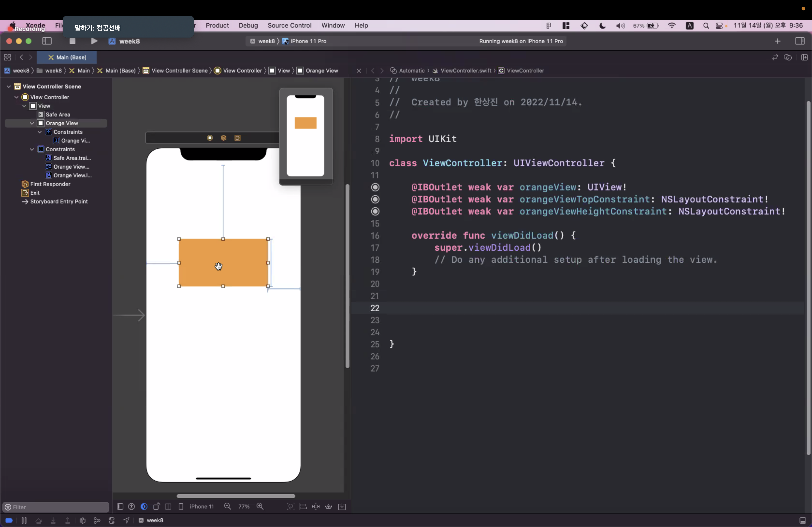Open the Product menu
812x527 pixels.
217,25
